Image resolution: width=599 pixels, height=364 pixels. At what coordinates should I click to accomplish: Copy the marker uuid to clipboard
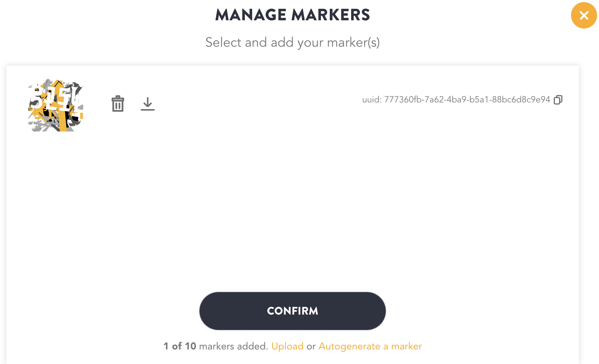point(558,100)
